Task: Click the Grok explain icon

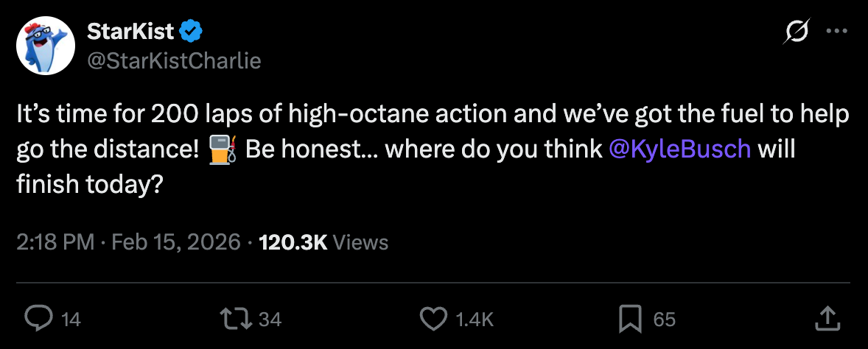Action: pos(797,32)
